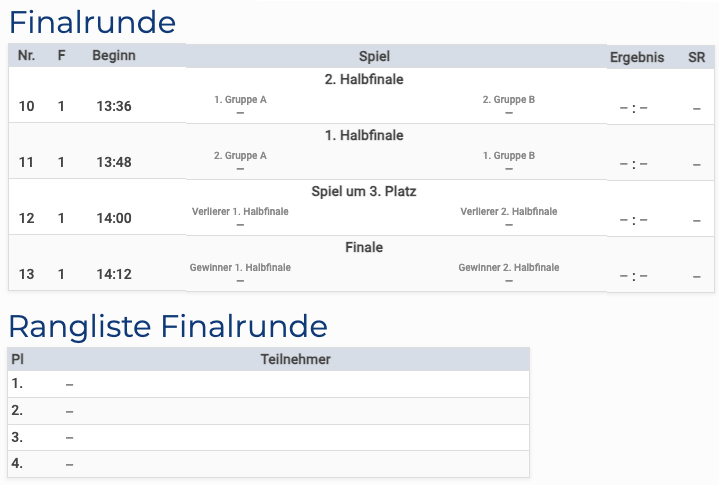The height and width of the screenshot is (485, 719).
Task: Click the 14:12 start time
Action: point(114,274)
